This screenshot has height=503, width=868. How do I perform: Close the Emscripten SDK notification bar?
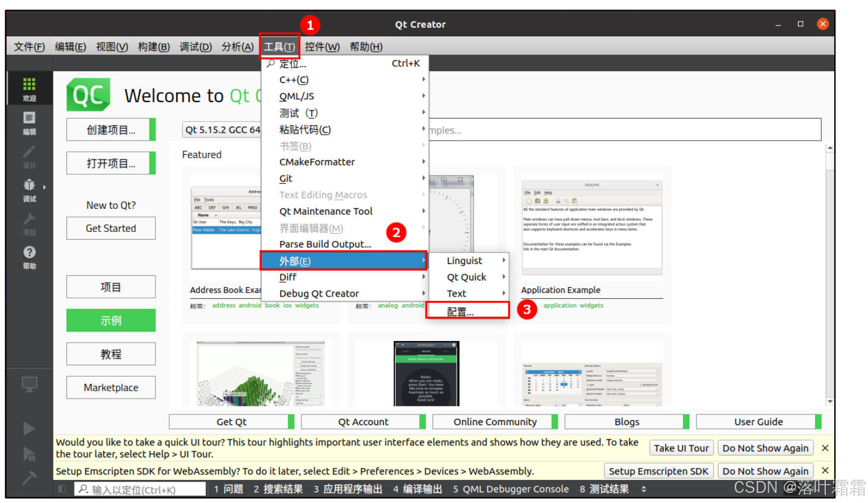tap(825, 470)
